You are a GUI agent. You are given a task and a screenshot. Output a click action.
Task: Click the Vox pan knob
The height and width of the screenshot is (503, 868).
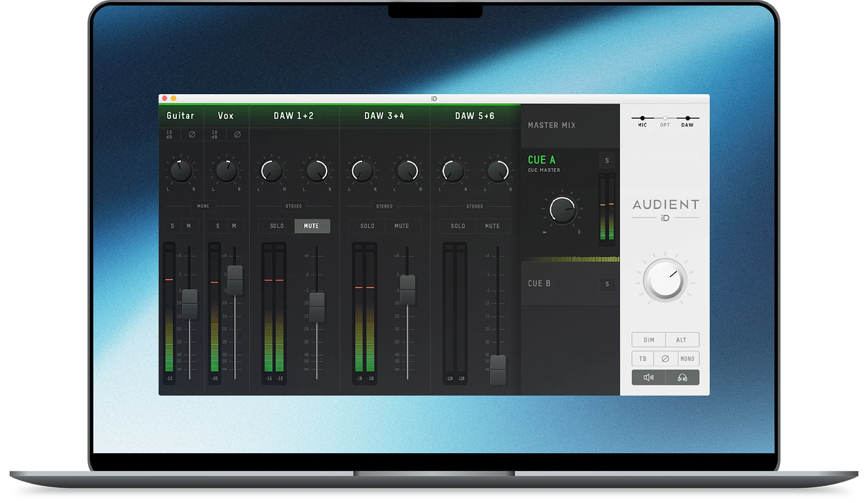pos(226,171)
